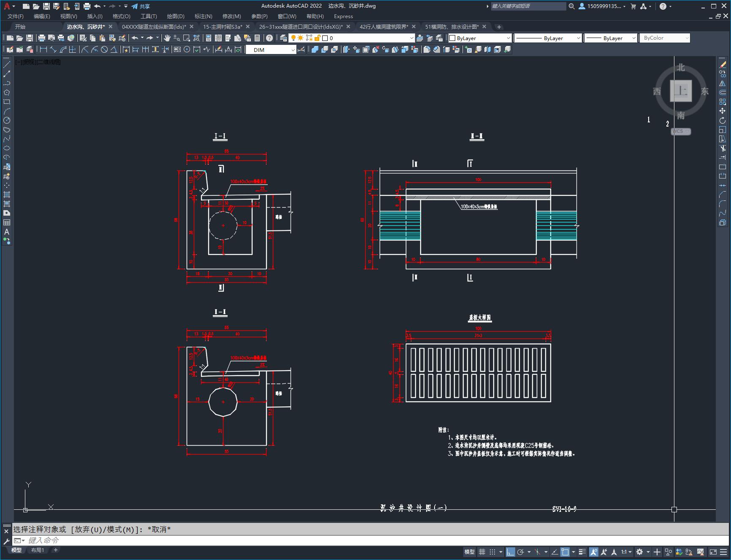Expand the account 1505999135 dropdown
The image size is (731, 560).
pyautogui.click(x=602, y=6)
